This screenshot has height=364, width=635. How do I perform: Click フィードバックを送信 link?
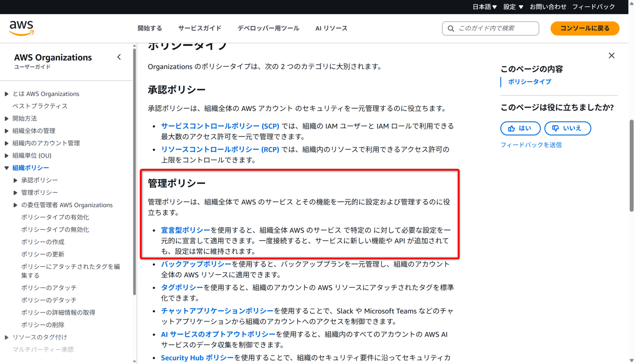click(x=531, y=145)
